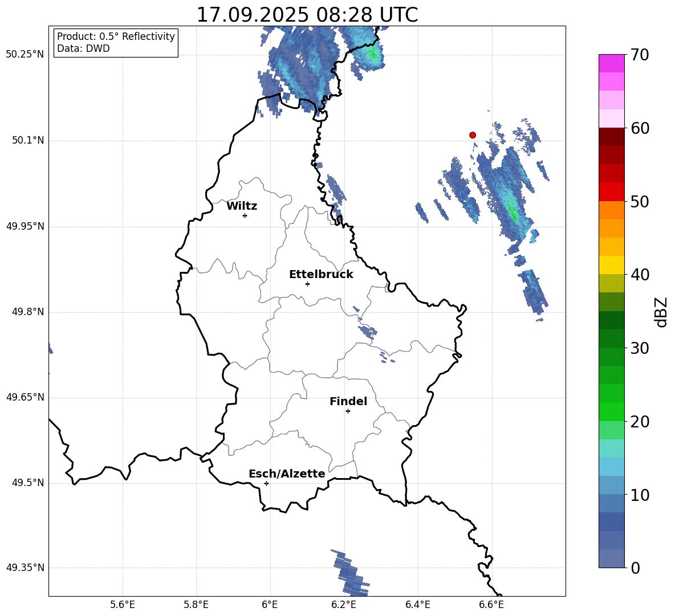Click the 50.25°N latitude label

click(25, 55)
